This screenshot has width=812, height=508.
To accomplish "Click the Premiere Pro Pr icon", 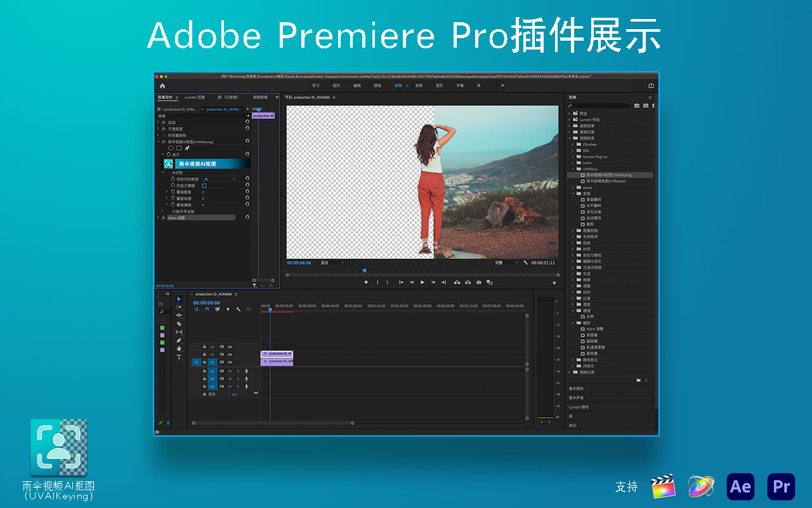I will click(x=782, y=486).
